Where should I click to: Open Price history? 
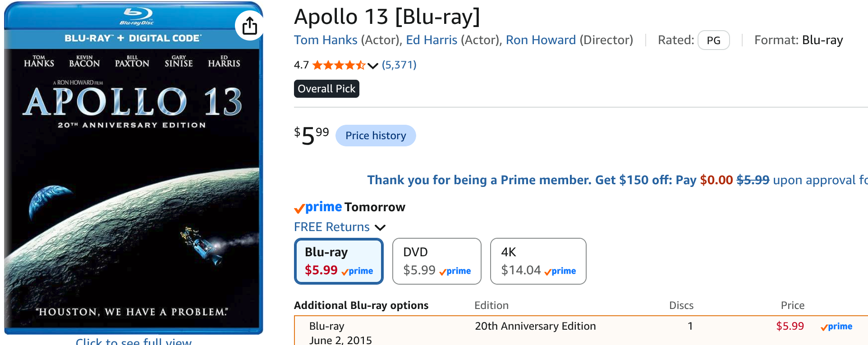point(376,136)
